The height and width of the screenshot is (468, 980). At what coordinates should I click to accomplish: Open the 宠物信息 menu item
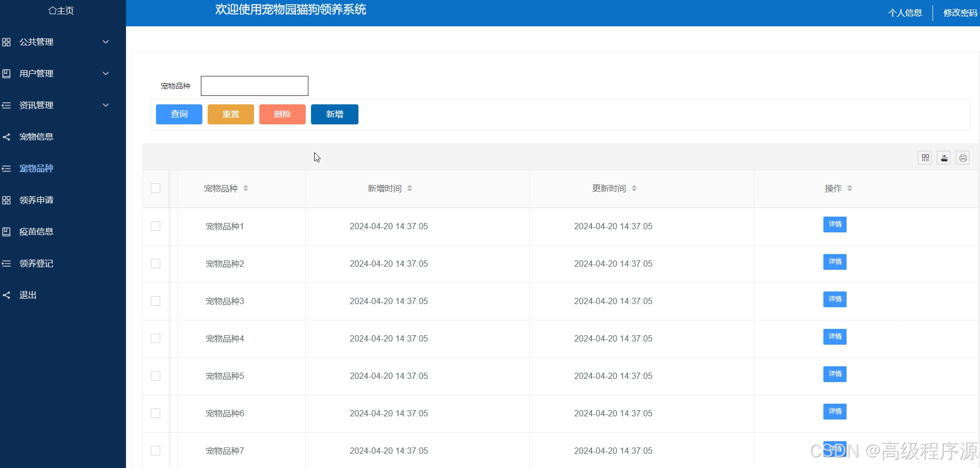36,137
